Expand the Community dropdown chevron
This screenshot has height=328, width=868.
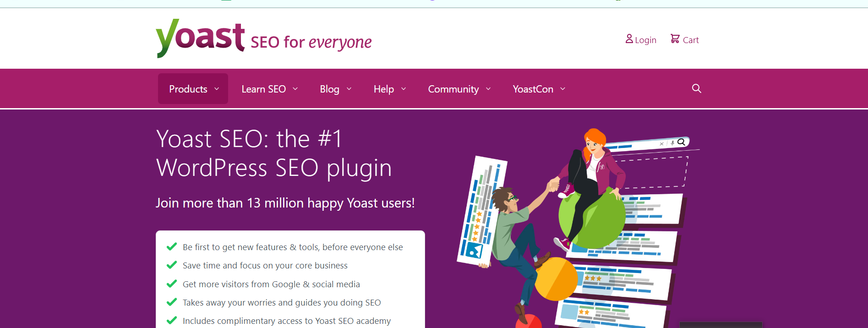(488, 89)
